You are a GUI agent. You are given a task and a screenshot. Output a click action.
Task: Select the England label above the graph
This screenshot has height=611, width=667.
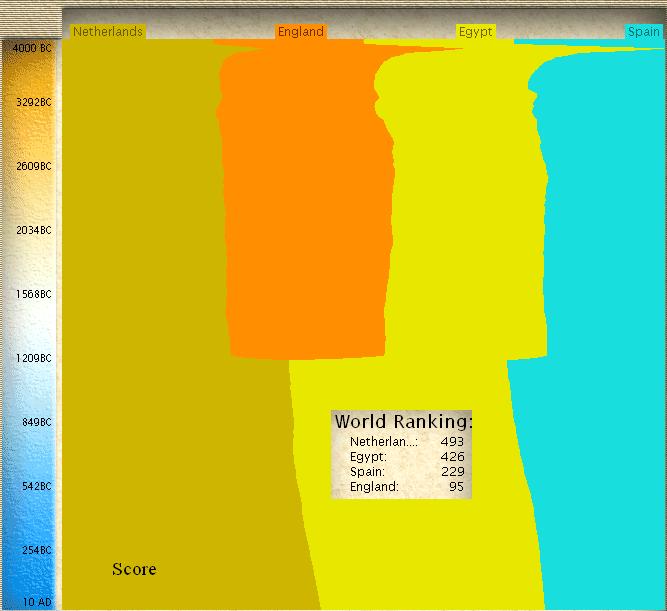point(301,32)
